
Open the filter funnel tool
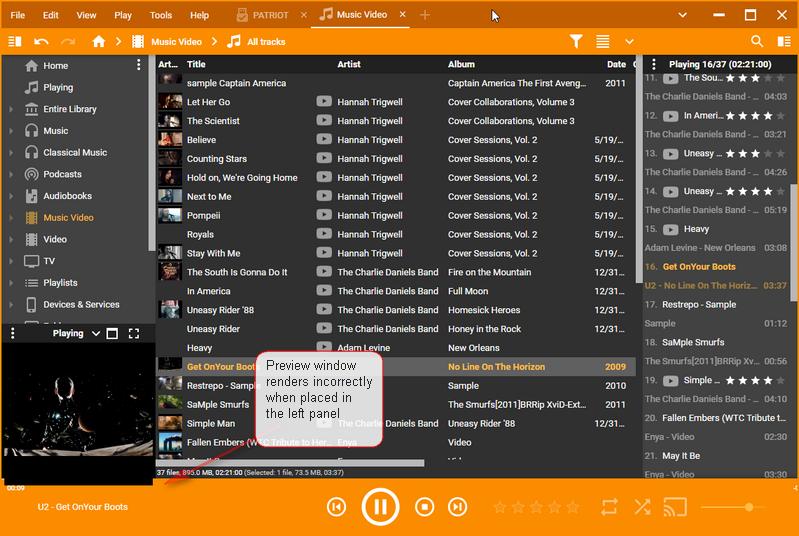[576, 42]
